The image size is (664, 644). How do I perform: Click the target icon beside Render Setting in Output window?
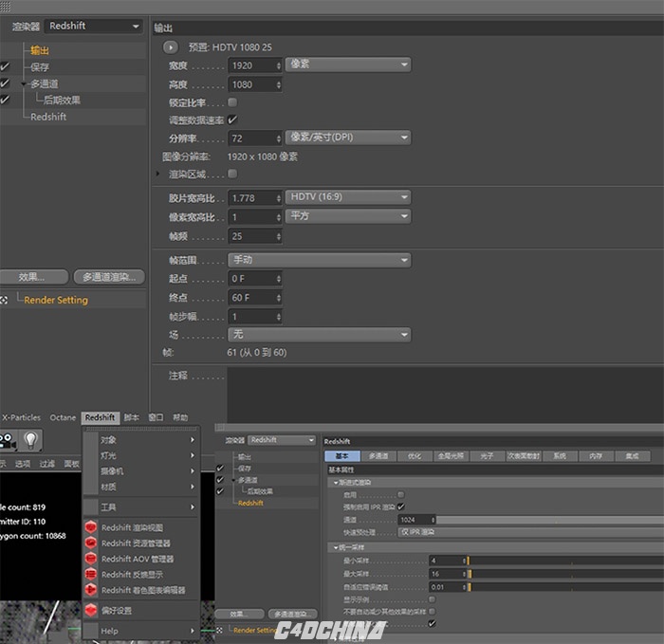[4, 301]
